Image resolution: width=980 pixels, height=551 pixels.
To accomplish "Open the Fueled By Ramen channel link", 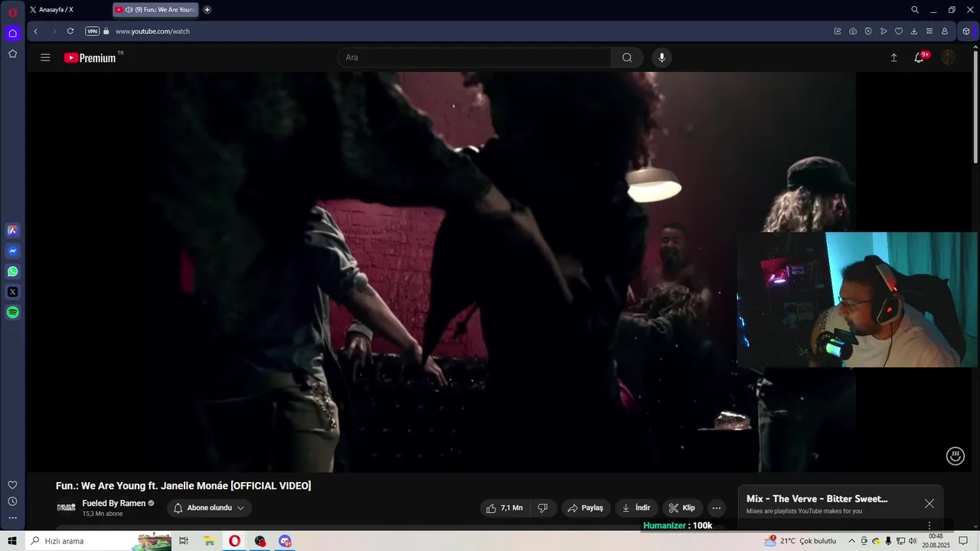I will pyautogui.click(x=113, y=504).
